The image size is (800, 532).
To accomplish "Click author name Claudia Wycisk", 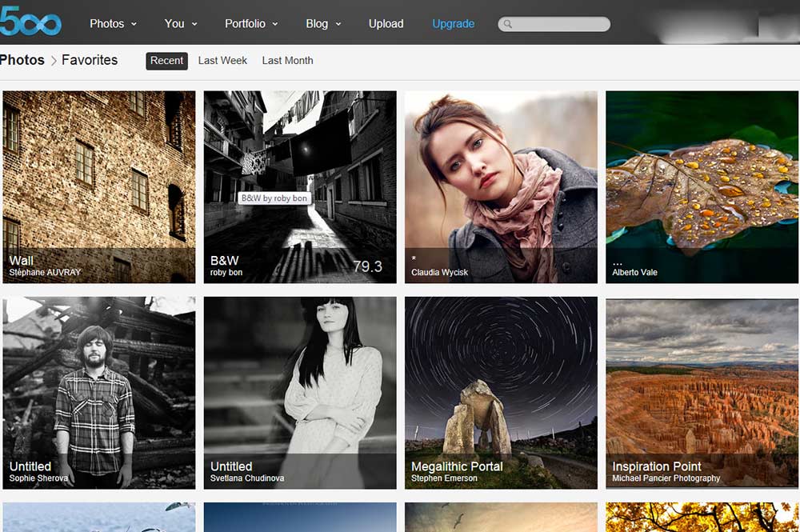I will point(439,272).
